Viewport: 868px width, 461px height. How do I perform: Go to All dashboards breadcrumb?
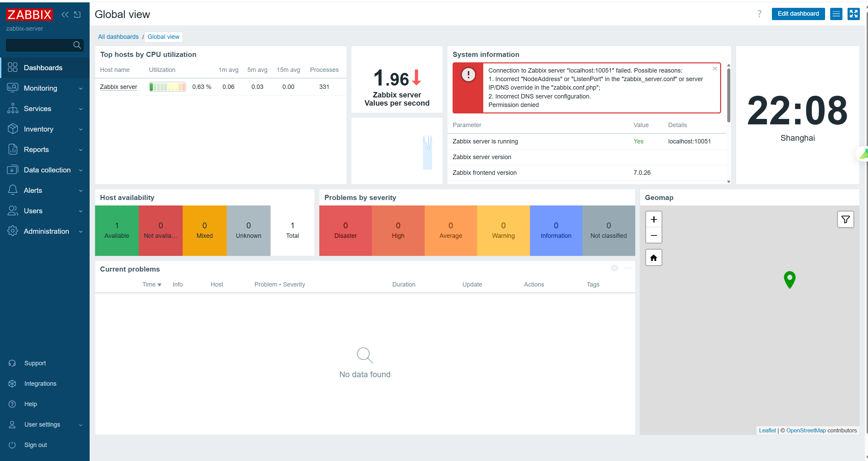pyautogui.click(x=118, y=37)
